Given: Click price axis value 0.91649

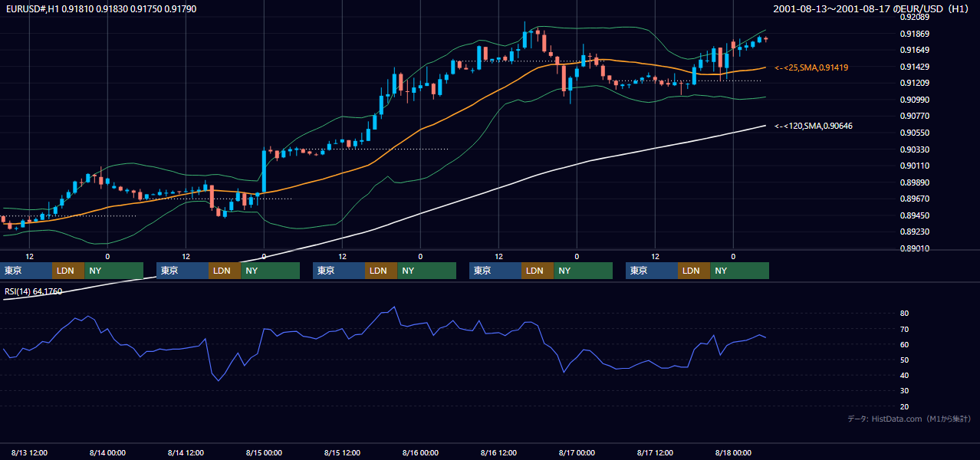Looking at the screenshot, I should coord(914,51).
